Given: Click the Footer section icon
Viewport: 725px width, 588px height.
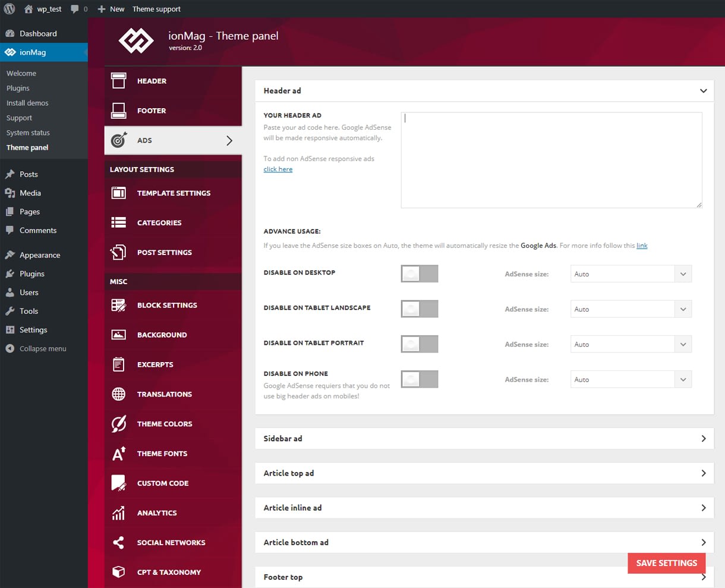Looking at the screenshot, I should click(119, 111).
